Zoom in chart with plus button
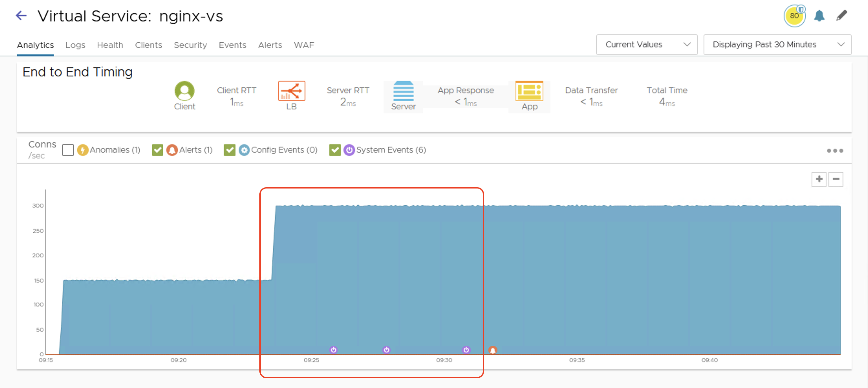Image resolution: width=868 pixels, height=388 pixels. (819, 179)
